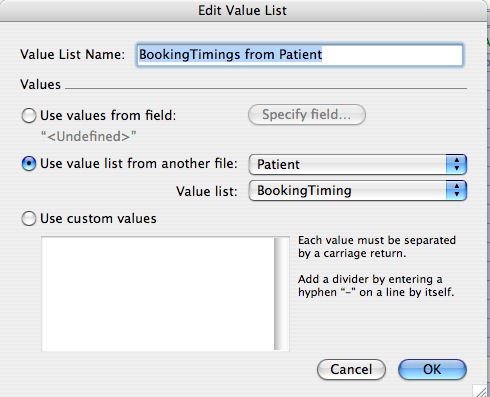Click the "<Undefined>" field placeholder text
This screenshot has height=397, width=490.
[88, 136]
